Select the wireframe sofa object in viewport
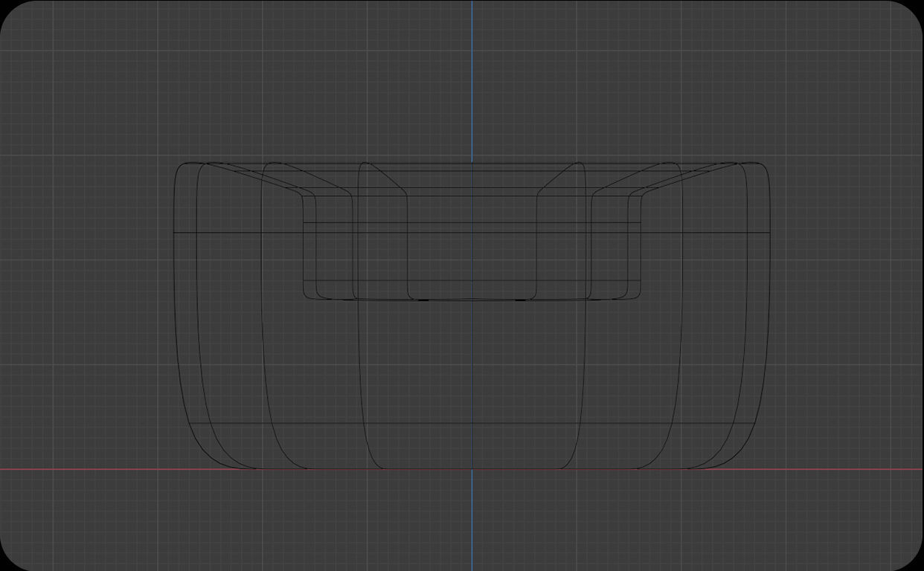This screenshot has height=571, width=924. click(x=472, y=315)
